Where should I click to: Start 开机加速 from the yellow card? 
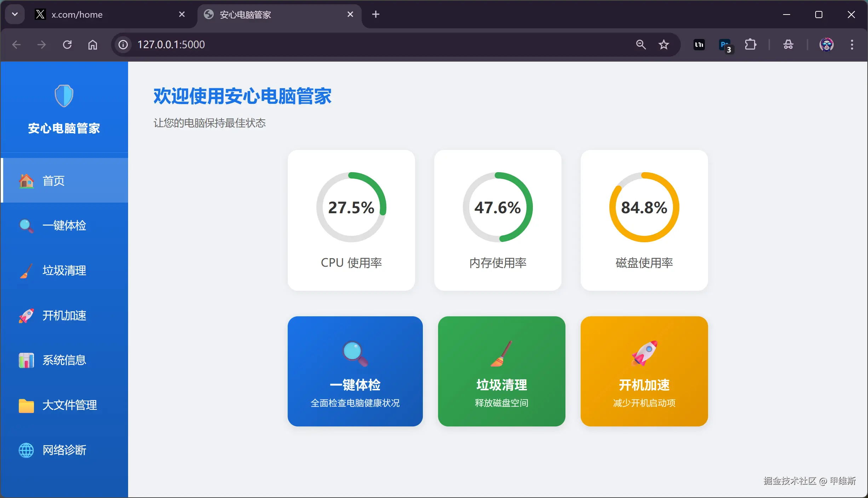[x=644, y=371]
